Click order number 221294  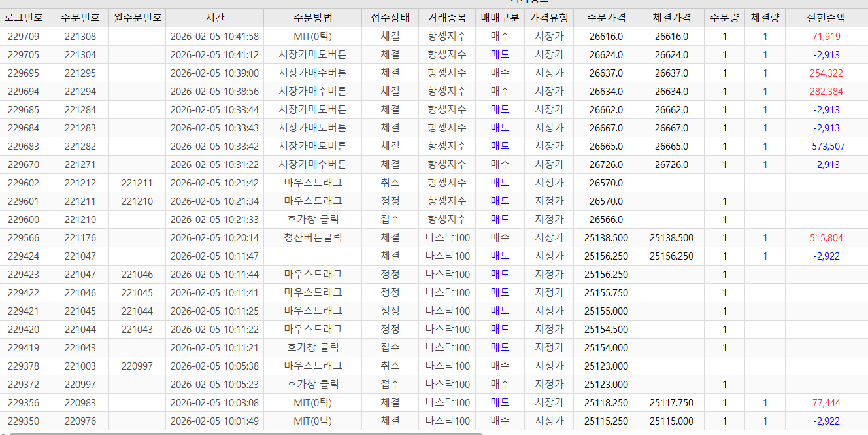tap(80, 92)
